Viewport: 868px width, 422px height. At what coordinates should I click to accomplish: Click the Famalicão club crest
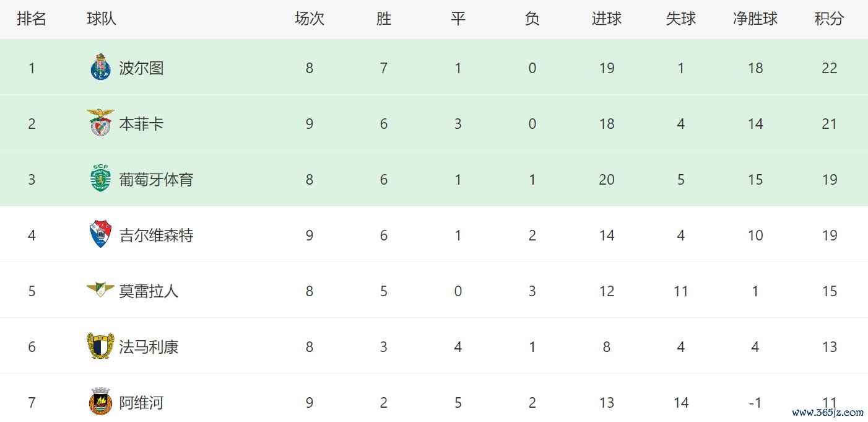tap(100, 346)
